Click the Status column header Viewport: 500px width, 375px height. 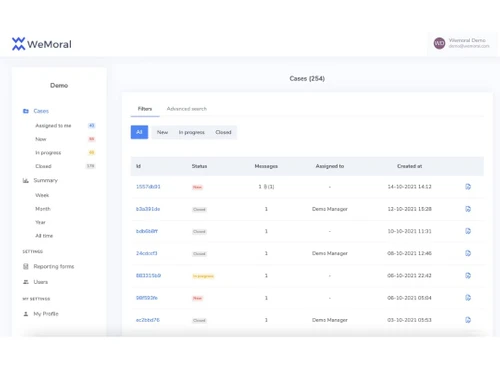coord(199,166)
